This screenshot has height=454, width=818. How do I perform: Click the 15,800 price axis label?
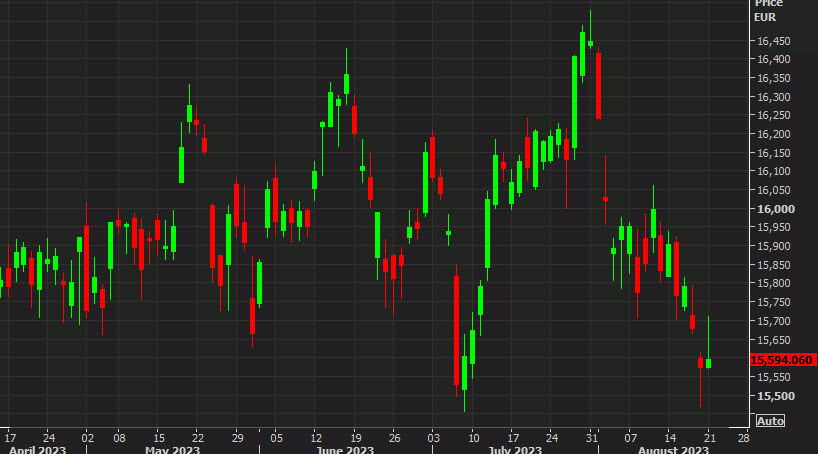774,283
